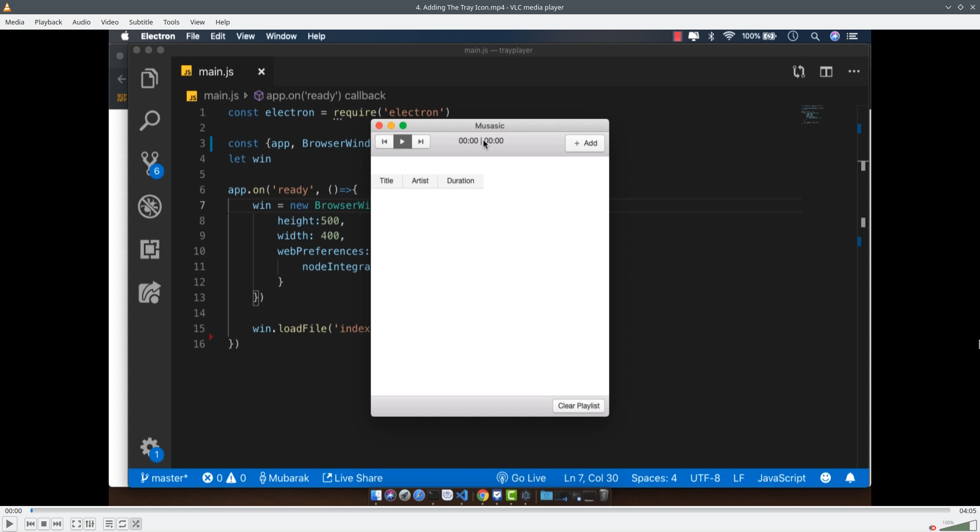Start playback with VLC's play button
Viewport: 980px width, 532px height.
pyautogui.click(x=9, y=524)
